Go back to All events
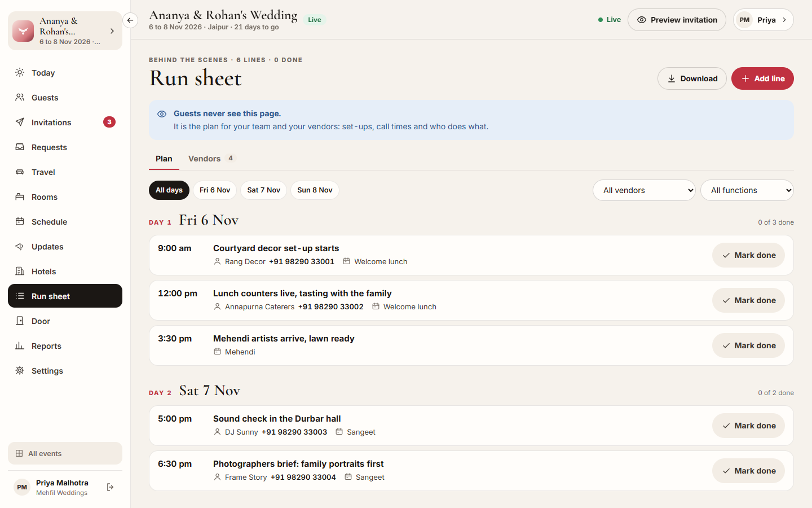 [65, 453]
